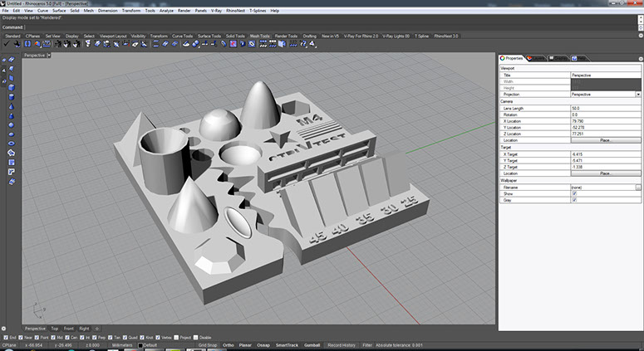
Task: Select the Sphere solid tool
Action: pyautogui.click(x=12, y=125)
